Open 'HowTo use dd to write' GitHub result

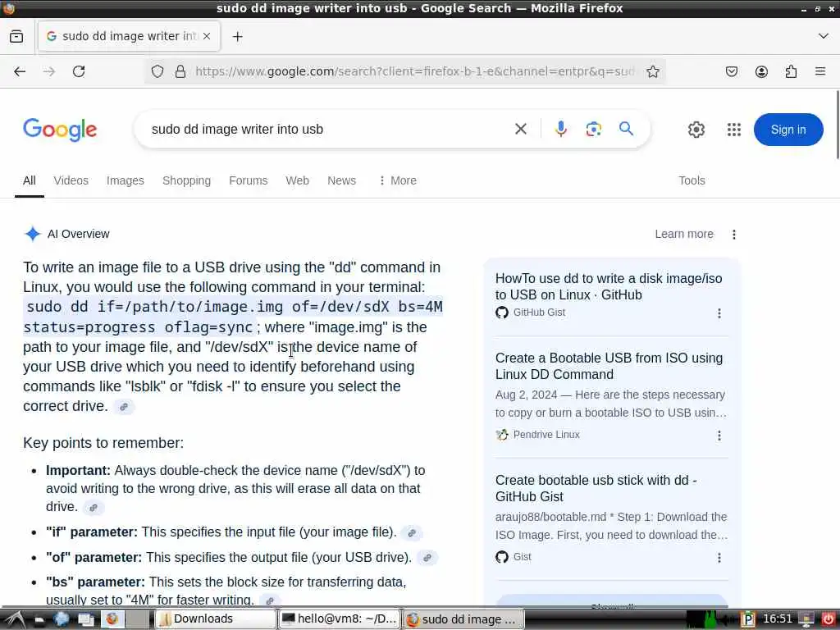609,286
